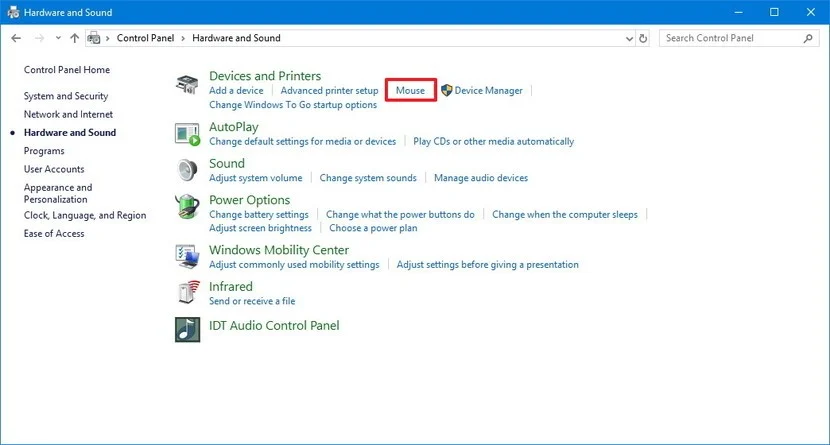Click the Power Options battery icon
Viewport: 830px width, 445px height.
click(187, 207)
